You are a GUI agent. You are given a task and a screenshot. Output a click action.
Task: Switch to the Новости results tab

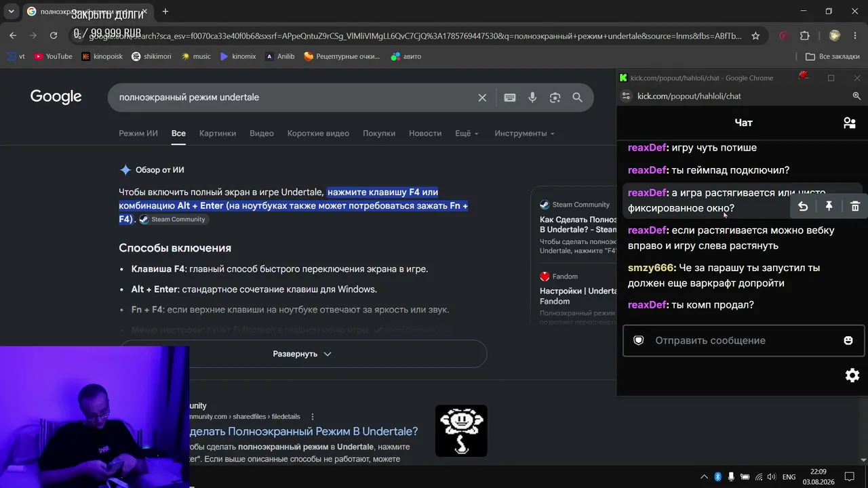425,134
